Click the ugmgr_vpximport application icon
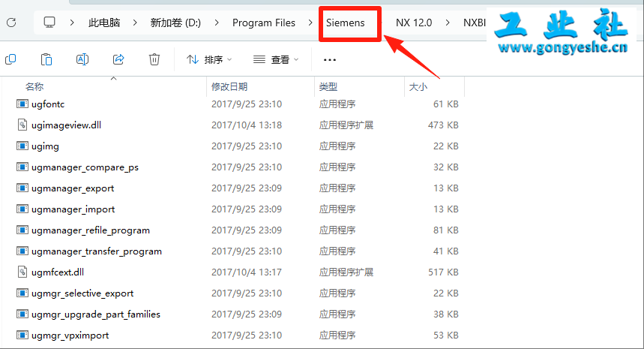The image size is (644, 349). tap(22, 335)
